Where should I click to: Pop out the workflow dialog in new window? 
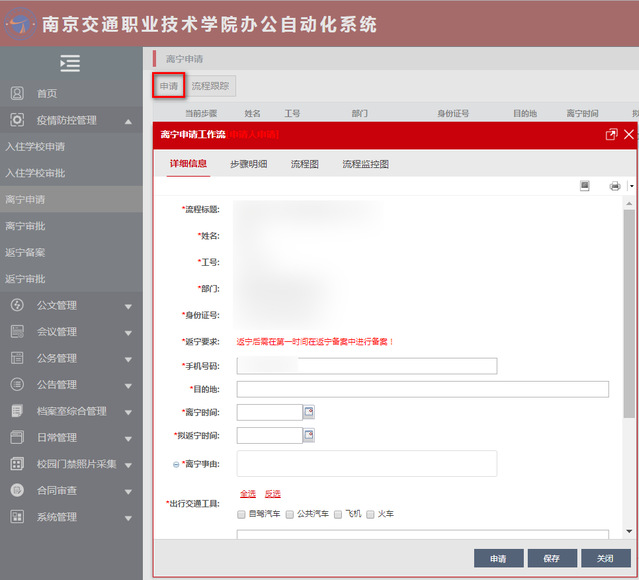click(x=611, y=134)
